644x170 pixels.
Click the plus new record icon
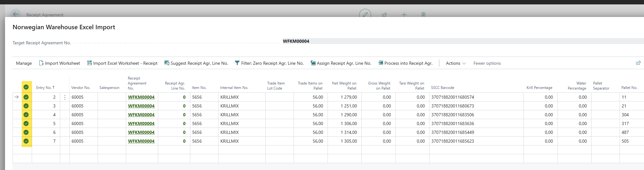point(404,15)
